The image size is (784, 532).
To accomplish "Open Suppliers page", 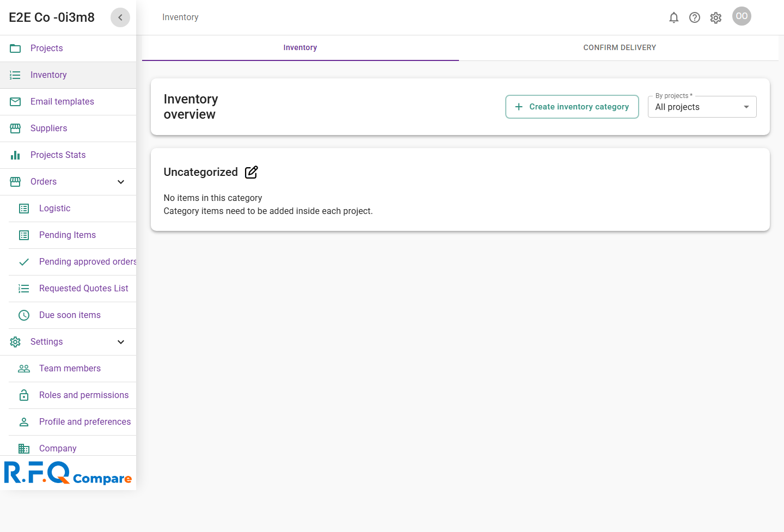I will point(68,129).
